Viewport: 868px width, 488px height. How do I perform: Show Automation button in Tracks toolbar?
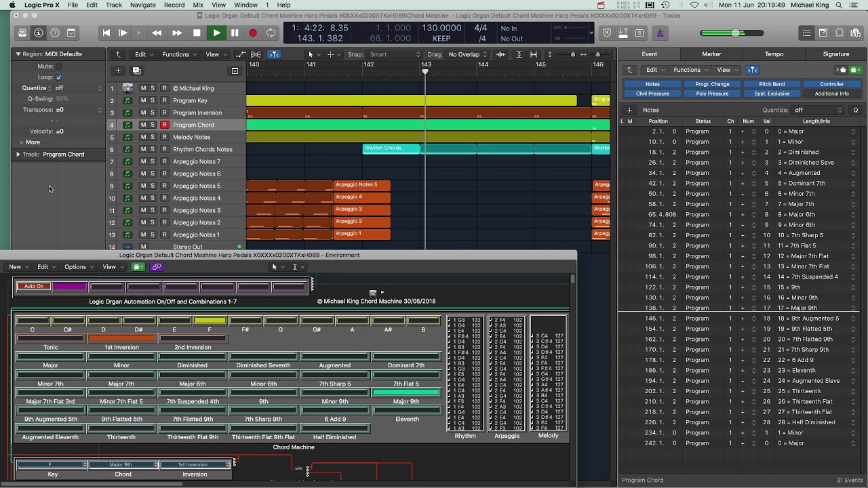(x=241, y=54)
